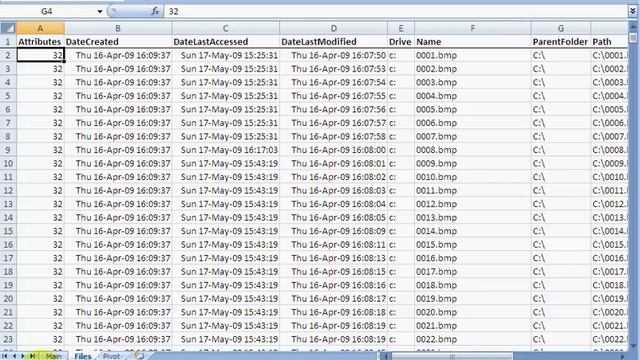Click the Drive header cell
Image resolution: width=640 pixels, height=360 pixels.
pos(401,42)
